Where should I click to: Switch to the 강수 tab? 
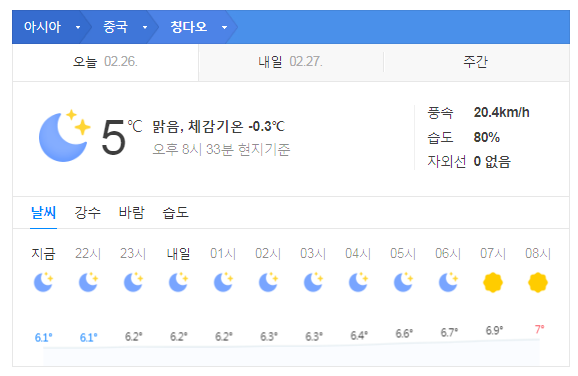[x=87, y=213]
